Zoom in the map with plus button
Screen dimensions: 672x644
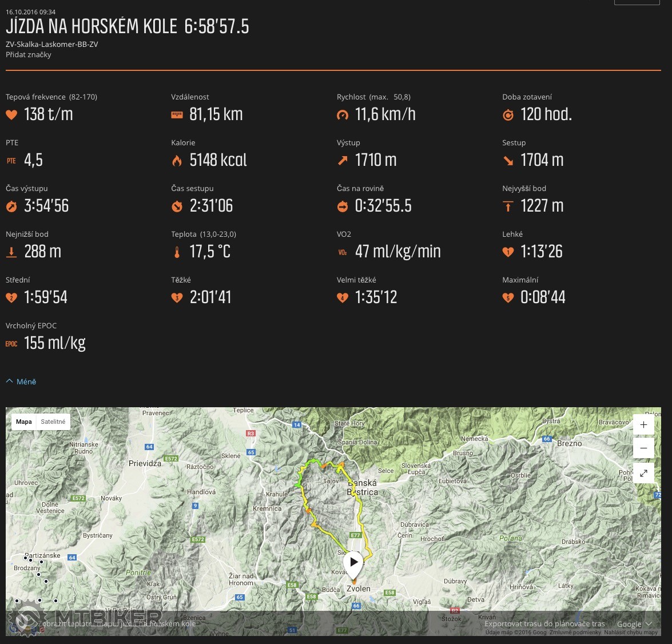point(643,424)
